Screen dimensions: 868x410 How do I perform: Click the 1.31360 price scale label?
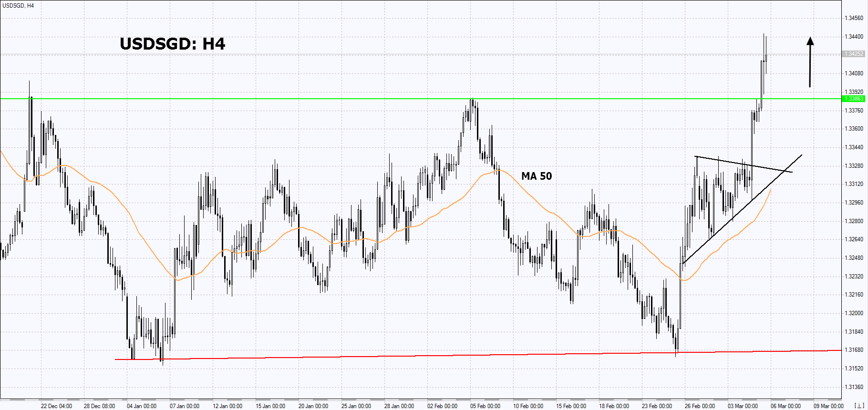tap(854, 387)
